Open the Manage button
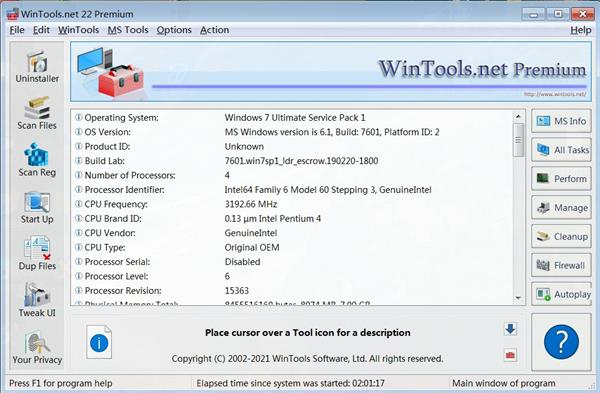The image size is (600, 393). [x=561, y=207]
